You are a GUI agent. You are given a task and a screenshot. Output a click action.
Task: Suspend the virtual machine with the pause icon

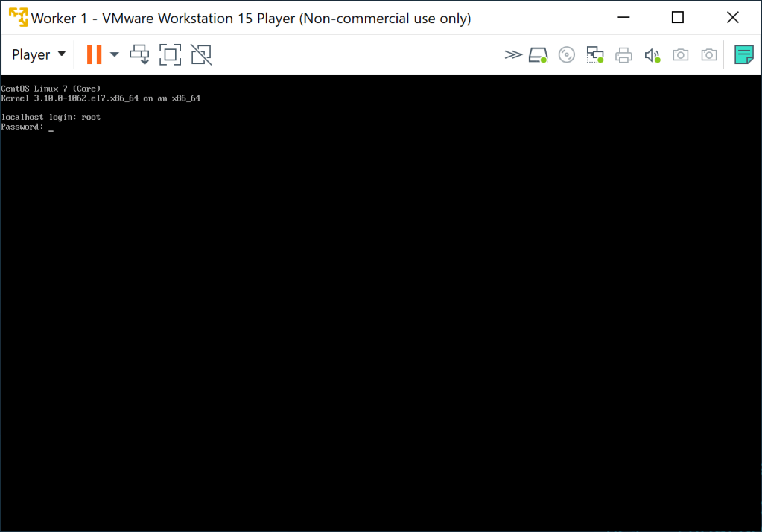(96, 54)
